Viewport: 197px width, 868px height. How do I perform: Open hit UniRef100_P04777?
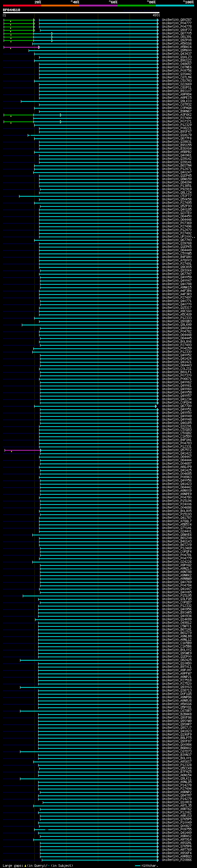click(x=176, y=23)
